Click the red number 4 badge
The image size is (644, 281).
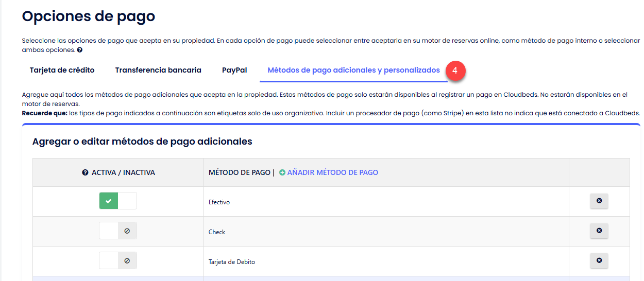[455, 70]
